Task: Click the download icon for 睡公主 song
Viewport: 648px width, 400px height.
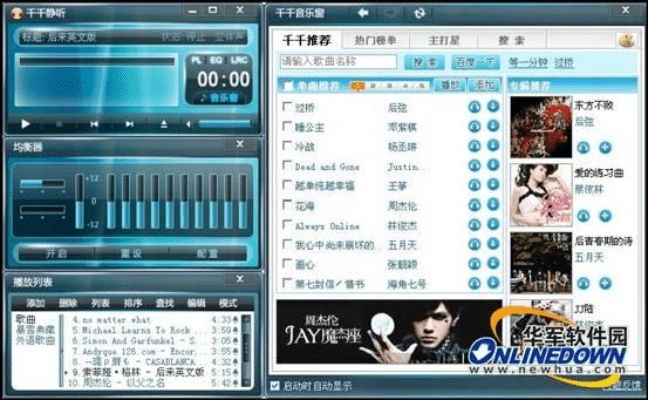Action: [x=493, y=127]
